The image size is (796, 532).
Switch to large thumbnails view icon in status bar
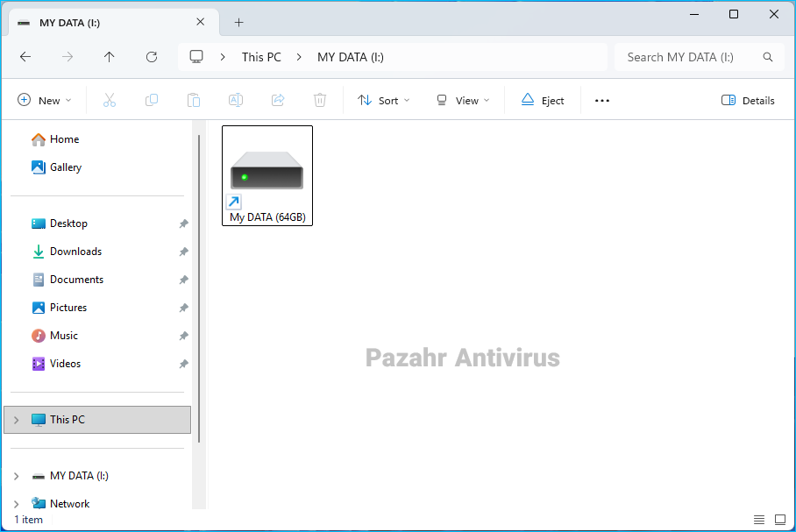click(x=780, y=520)
